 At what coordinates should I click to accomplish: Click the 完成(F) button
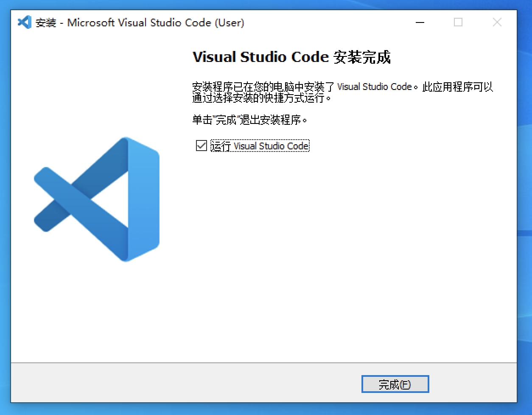(395, 384)
